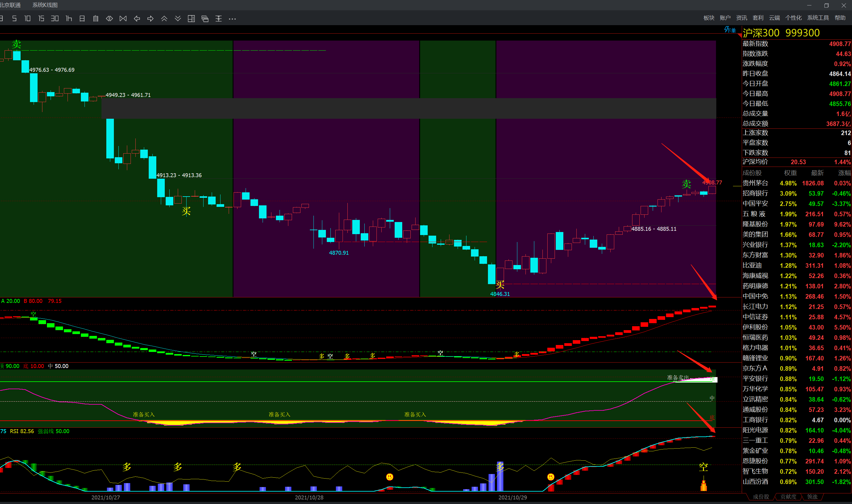
Task: Open the 帮助 menu
Action: (x=840, y=18)
